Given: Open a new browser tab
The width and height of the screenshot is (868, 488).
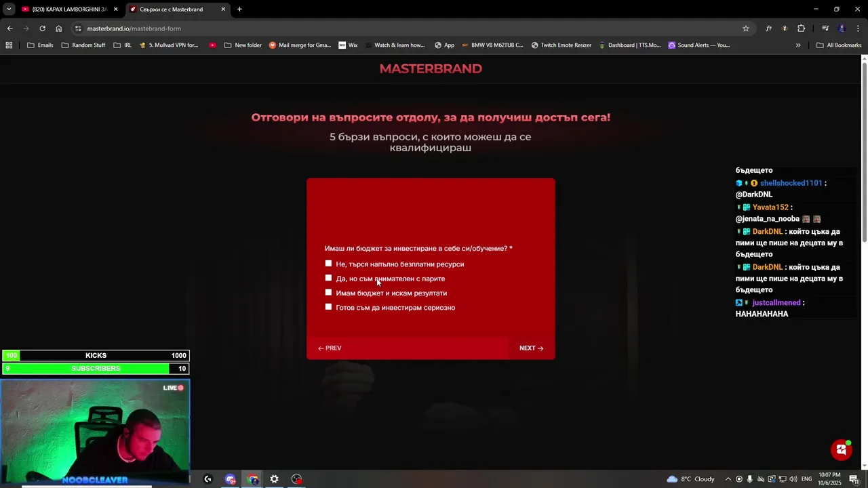Looking at the screenshot, I should (x=239, y=9).
